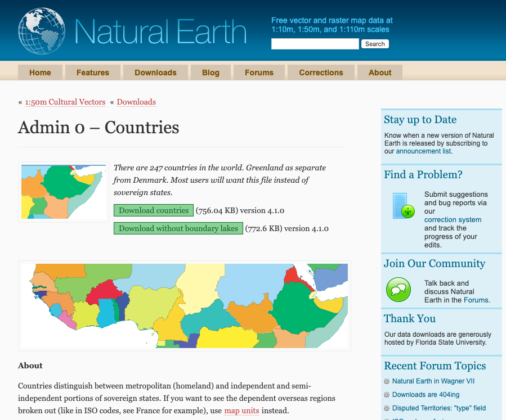Screen dimensions: 506x420
Task: Click the Find a Problem? heading
Action: coord(423,175)
